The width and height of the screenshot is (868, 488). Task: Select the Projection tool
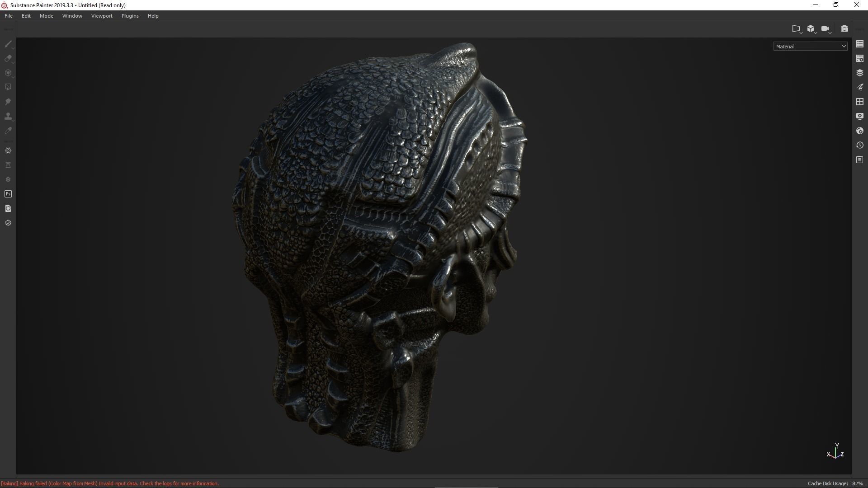pos(8,73)
